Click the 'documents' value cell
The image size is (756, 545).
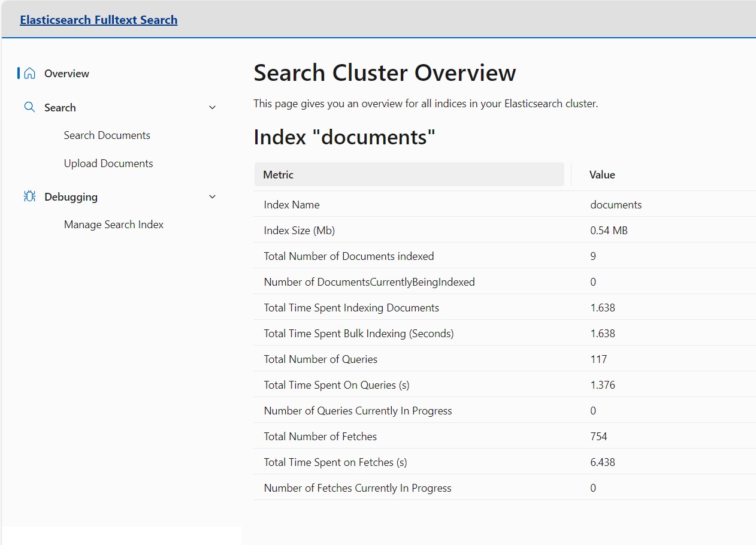coord(616,205)
